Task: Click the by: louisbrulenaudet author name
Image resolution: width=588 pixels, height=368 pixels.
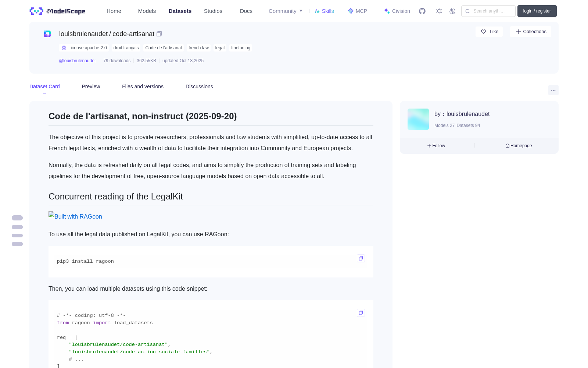Action: point(462,114)
